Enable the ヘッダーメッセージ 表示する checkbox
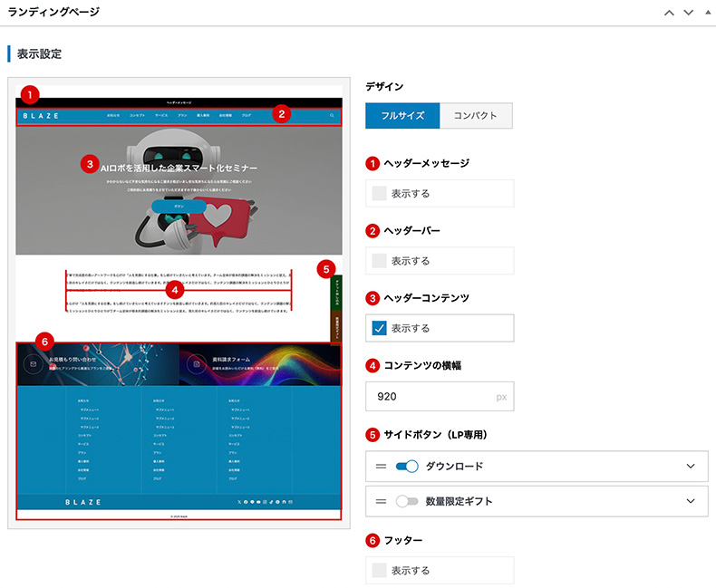Viewport: 716px width, 588px height. [380, 193]
